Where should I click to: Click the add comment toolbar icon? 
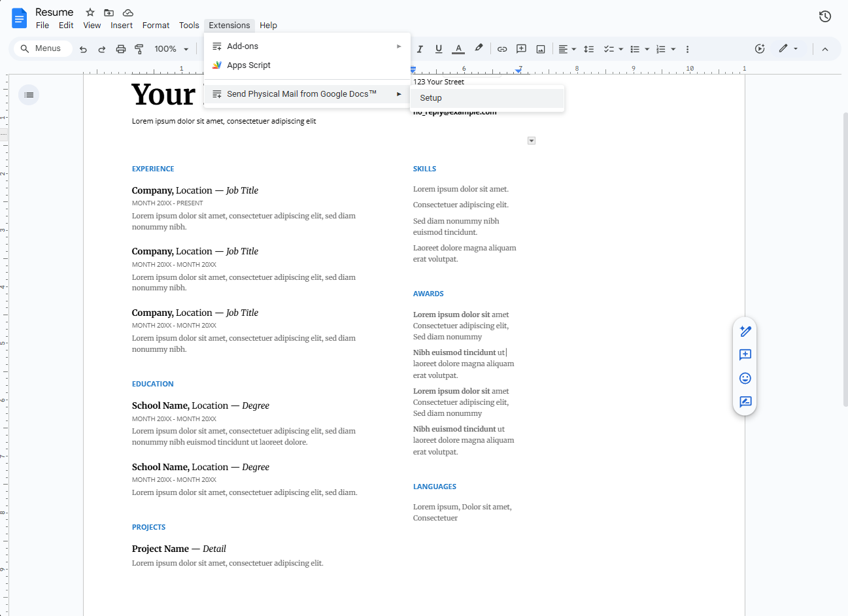tap(521, 49)
